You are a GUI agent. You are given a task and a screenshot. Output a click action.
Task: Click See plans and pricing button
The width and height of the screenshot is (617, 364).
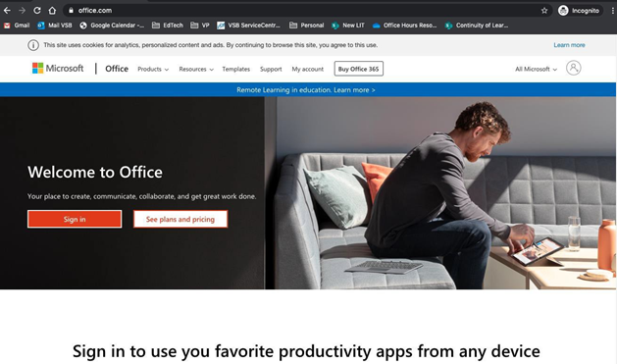[x=180, y=219]
